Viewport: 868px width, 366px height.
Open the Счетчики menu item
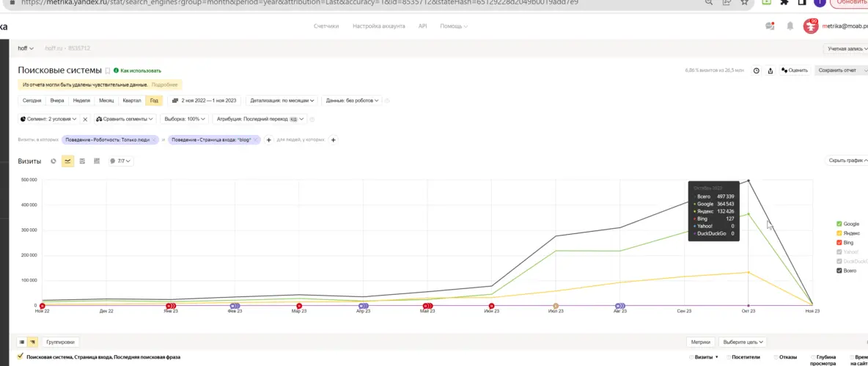click(x=326, y=26)
